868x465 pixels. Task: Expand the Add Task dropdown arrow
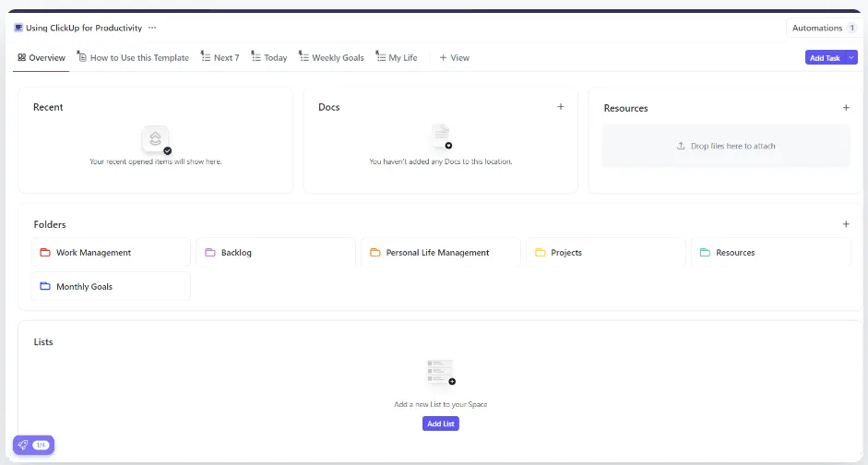852,57
